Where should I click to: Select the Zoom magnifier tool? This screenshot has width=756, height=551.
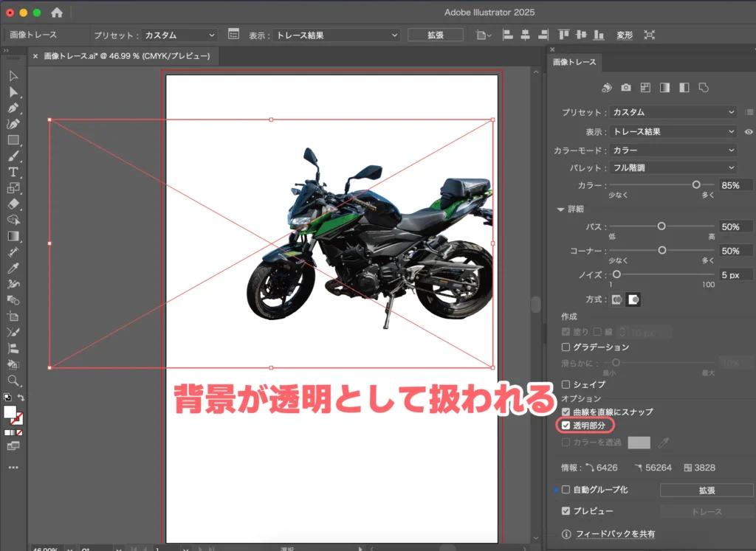click(13, 381)
